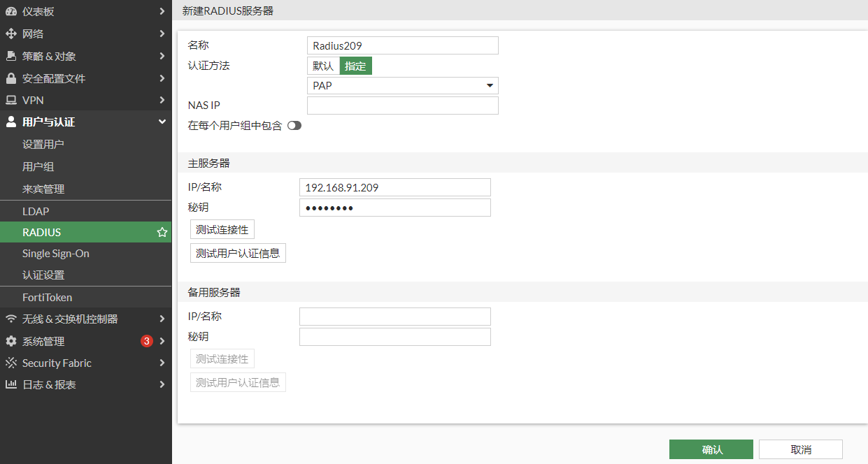Image resolution: width=868 pixels, height=464 pixels.
Task: Click the 取消 button
Action: pyautogui.click(x=800, y=449)
